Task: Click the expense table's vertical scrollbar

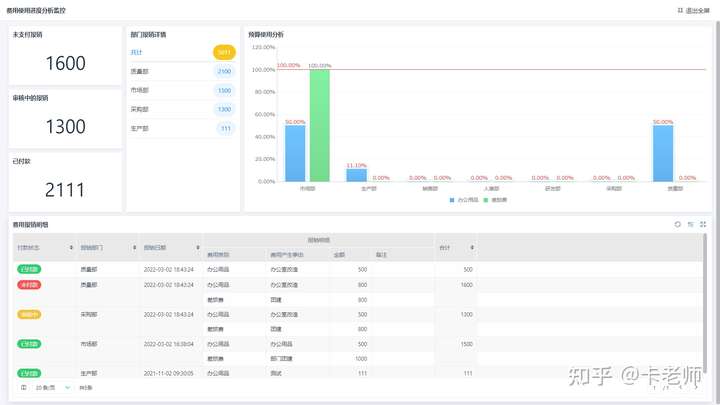Action: [x=705, y=305]
